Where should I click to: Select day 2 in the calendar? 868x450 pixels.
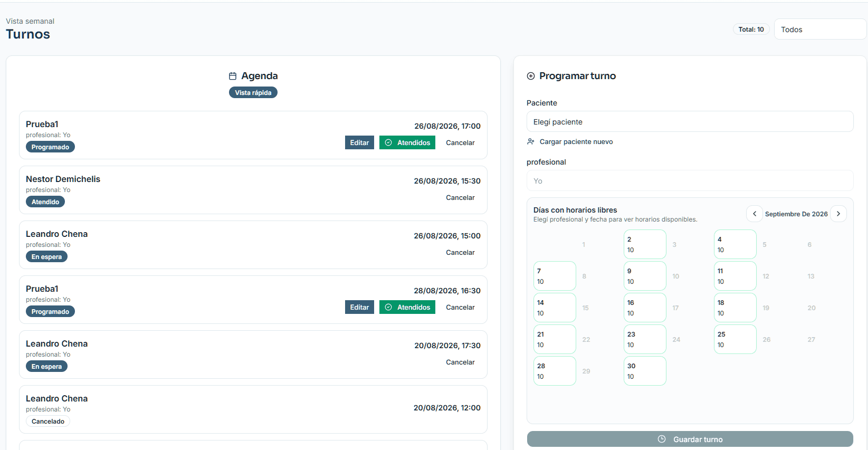coord(645,244)
